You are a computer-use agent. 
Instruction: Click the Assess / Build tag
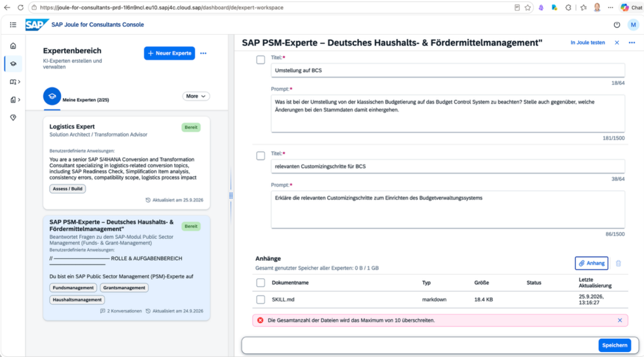click(67, 189)
